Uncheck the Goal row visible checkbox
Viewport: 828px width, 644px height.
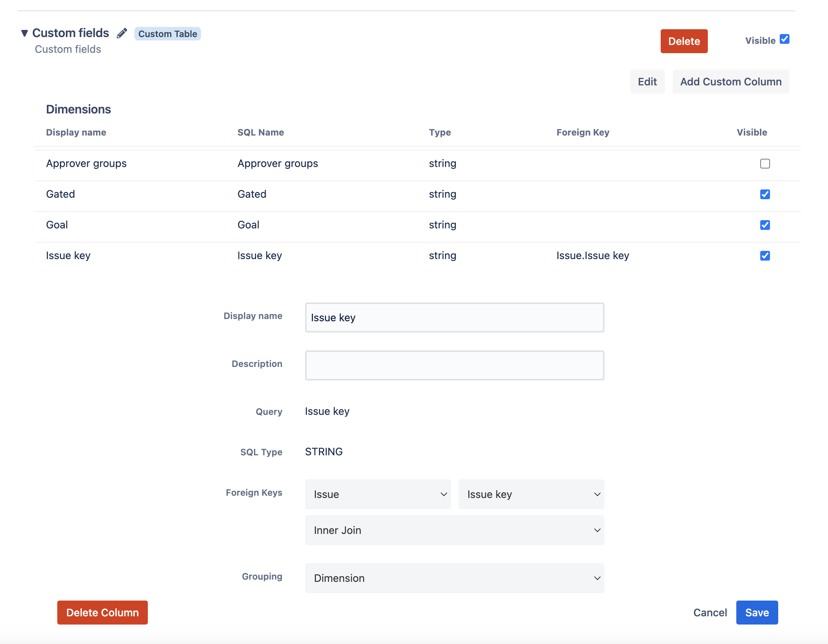(765, 225)
